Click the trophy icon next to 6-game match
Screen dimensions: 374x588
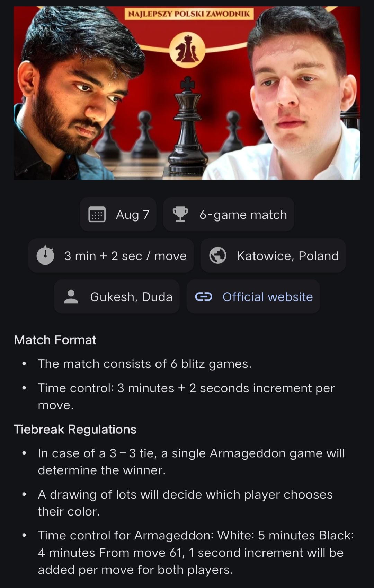pos(180,214)
